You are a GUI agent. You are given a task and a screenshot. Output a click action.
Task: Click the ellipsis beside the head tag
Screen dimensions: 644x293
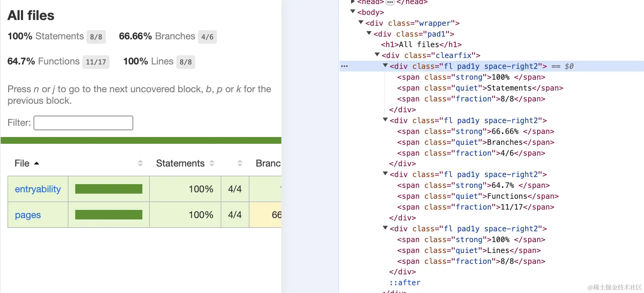coord(390,2)
